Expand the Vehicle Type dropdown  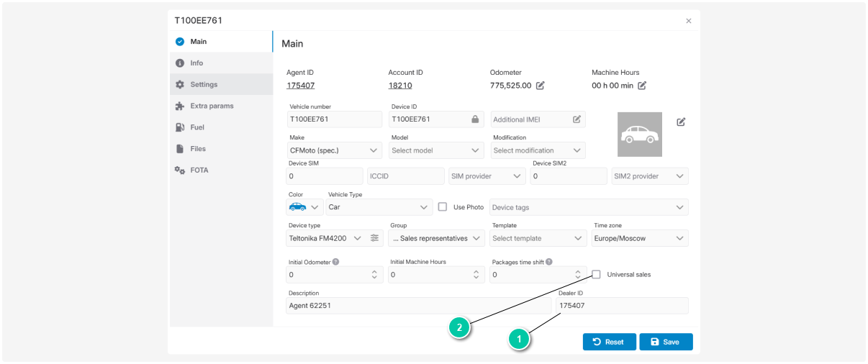[x=379, y=207]
